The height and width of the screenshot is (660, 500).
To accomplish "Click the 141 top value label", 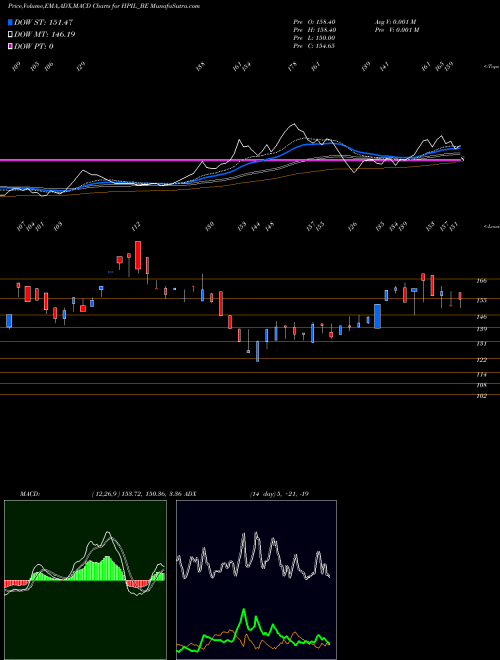I will click(384, 67).
